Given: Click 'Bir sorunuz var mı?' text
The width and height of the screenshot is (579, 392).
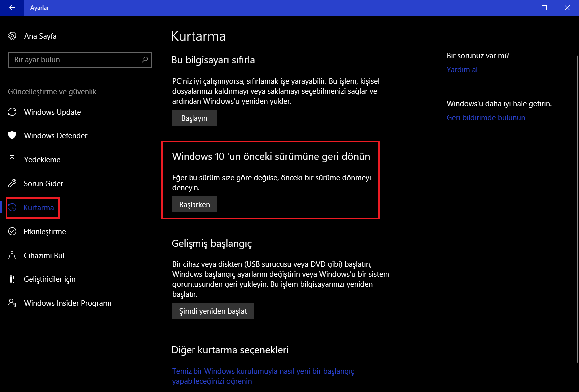Looking at the screenshot, I should (478, 56).
